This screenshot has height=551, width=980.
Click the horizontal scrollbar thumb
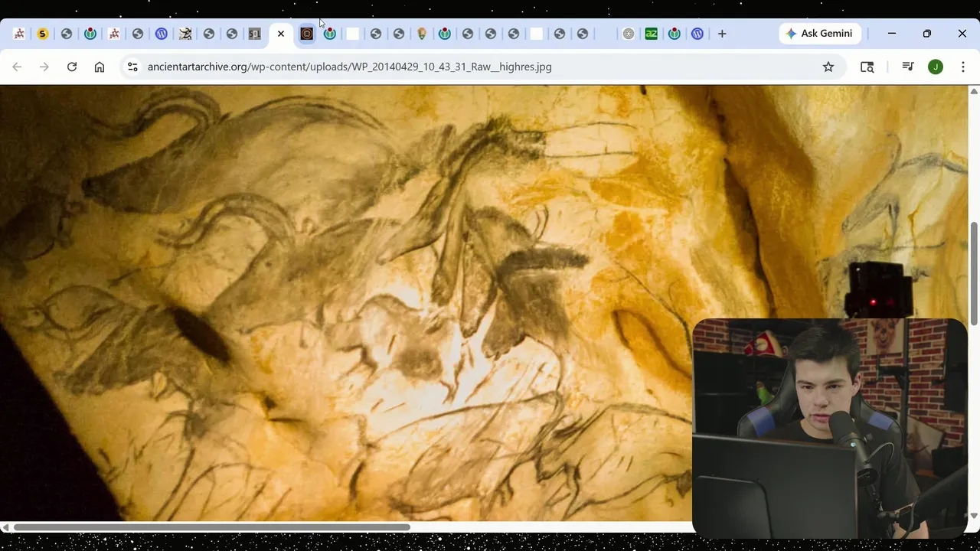click(211, 527)
